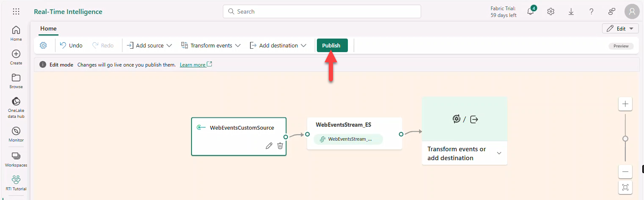
Task: Click the WebEventsStream pill inside stream node
Action: tap(348, 139)
